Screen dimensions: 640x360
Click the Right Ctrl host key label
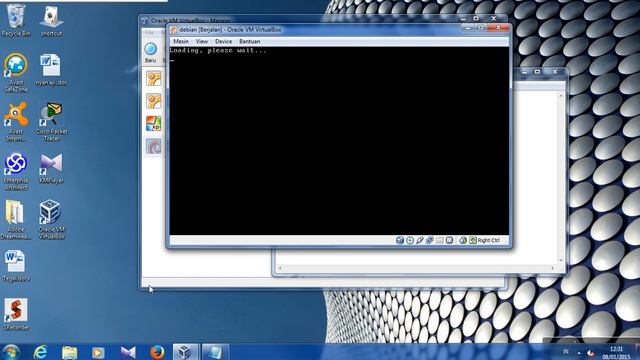(489, 240)
